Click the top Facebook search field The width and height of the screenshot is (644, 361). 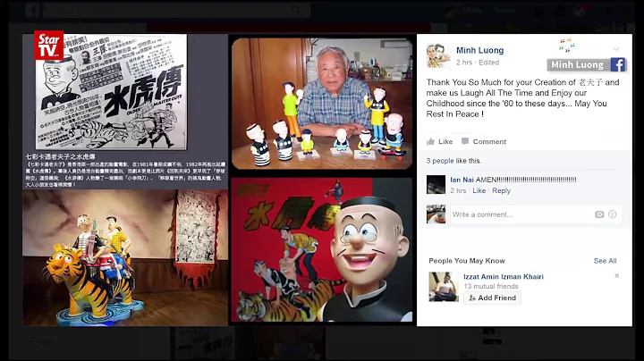176,10
